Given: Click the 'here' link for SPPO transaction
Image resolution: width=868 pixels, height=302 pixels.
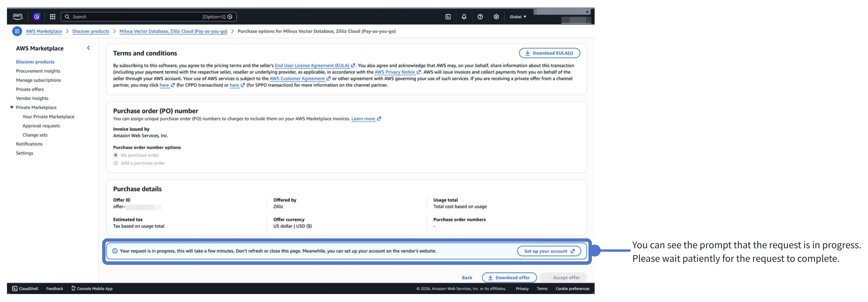Looking at the screenshot, I should click(x=234, y=85).
